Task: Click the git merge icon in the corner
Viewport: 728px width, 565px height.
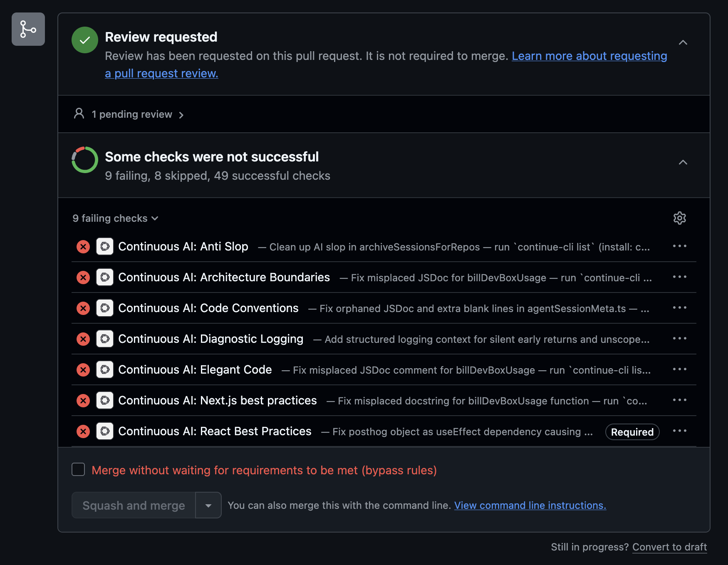Action: tap(28, 29)
